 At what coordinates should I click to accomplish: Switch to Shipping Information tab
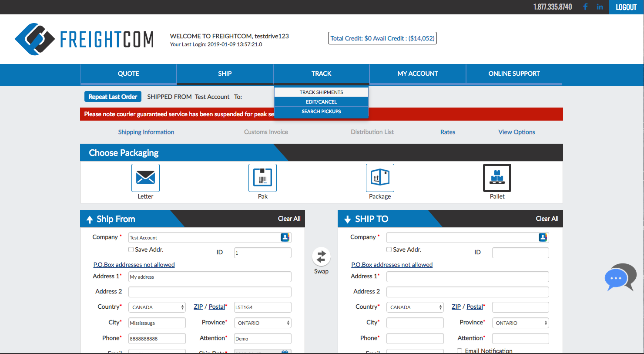(146, 132)
